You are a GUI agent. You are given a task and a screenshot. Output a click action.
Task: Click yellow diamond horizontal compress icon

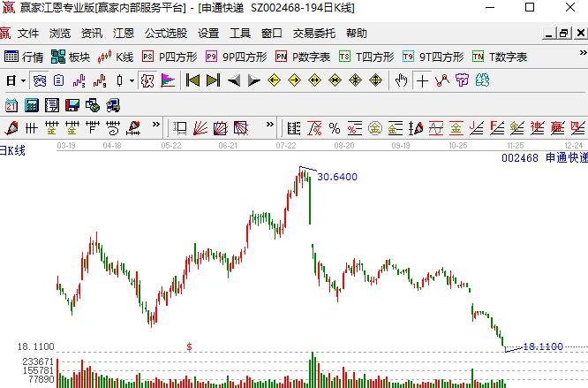coord(335,80)
